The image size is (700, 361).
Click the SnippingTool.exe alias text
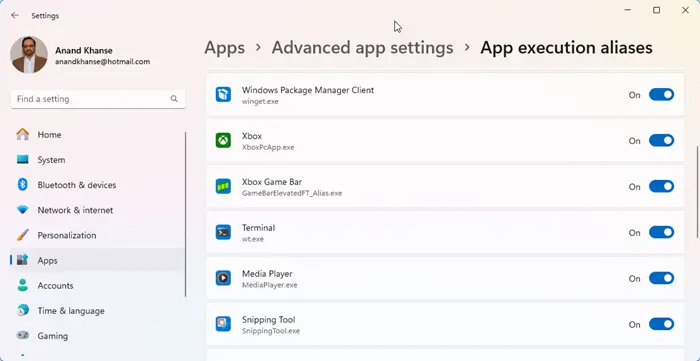(x=271, y=331)
